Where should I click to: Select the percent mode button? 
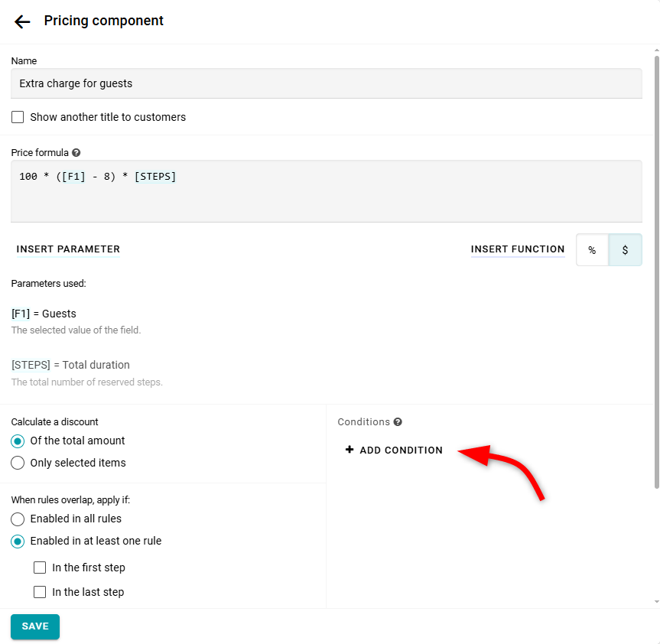[x=592, y=250]
